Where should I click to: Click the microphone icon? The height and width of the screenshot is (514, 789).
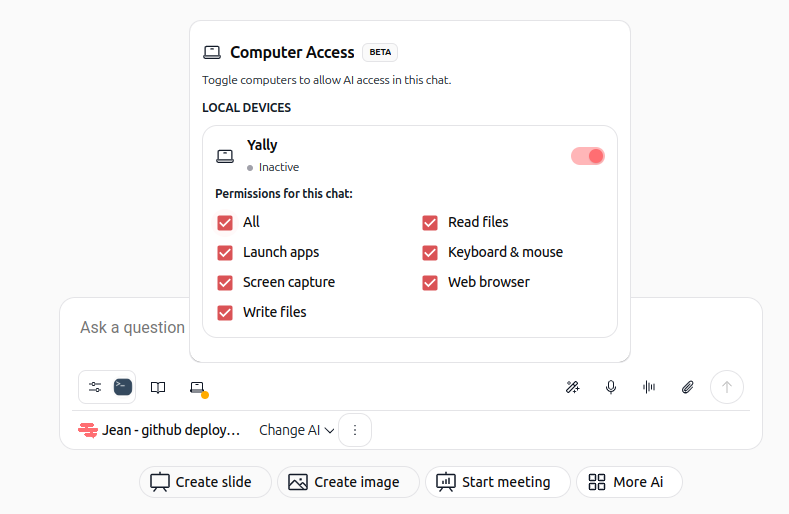(x=611, y=387)
